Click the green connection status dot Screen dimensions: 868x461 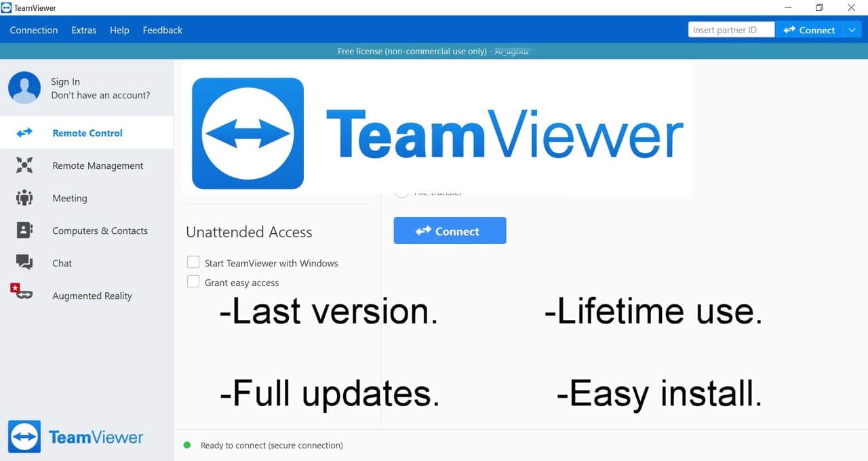187,445
